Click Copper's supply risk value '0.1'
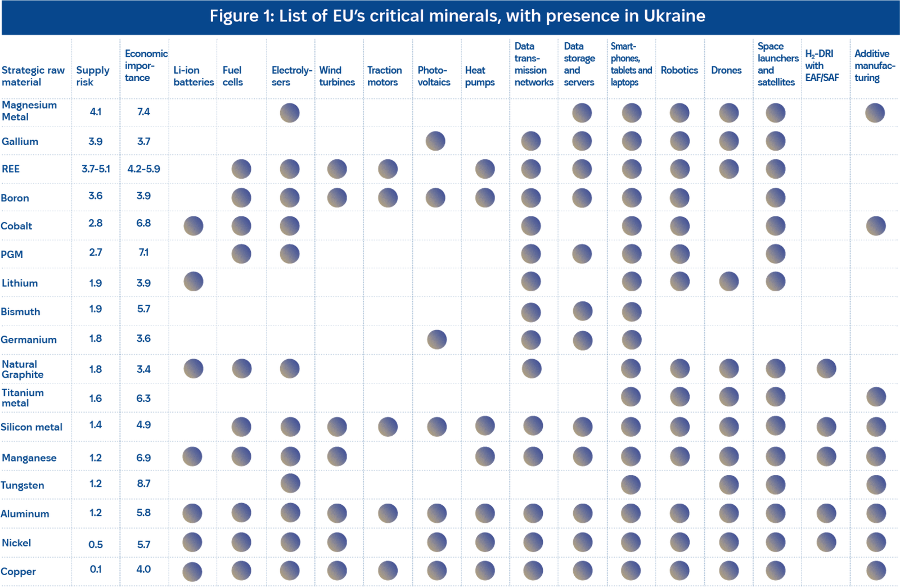This screenshot has height=588, width=900. 96,569
